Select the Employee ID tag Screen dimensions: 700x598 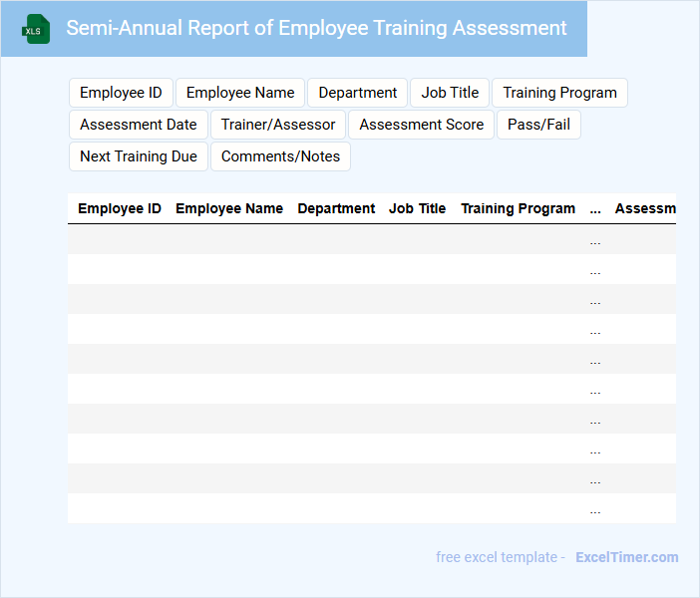point(121,93)
